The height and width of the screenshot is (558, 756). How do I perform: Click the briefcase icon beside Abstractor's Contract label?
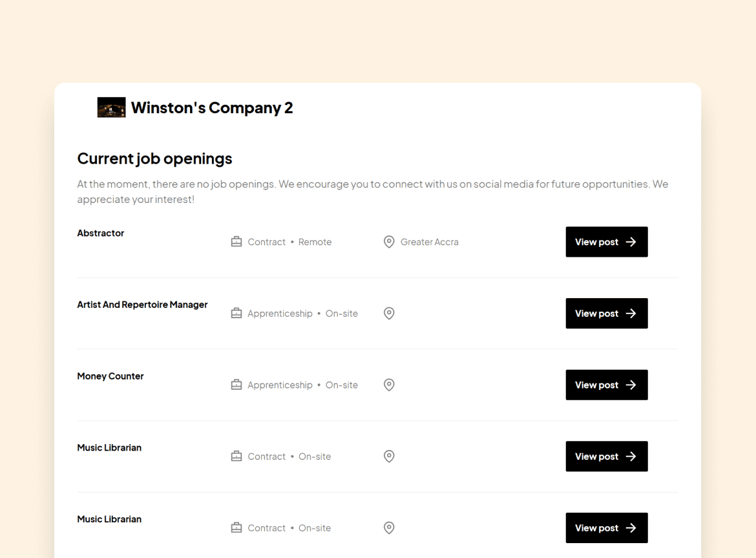click(236, 241)
